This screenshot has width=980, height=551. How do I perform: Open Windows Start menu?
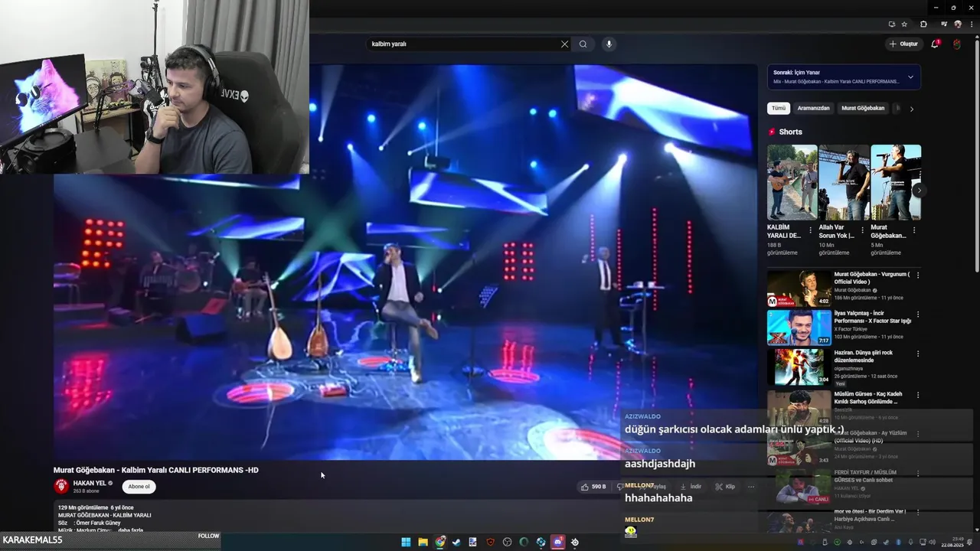click(406, 542)
